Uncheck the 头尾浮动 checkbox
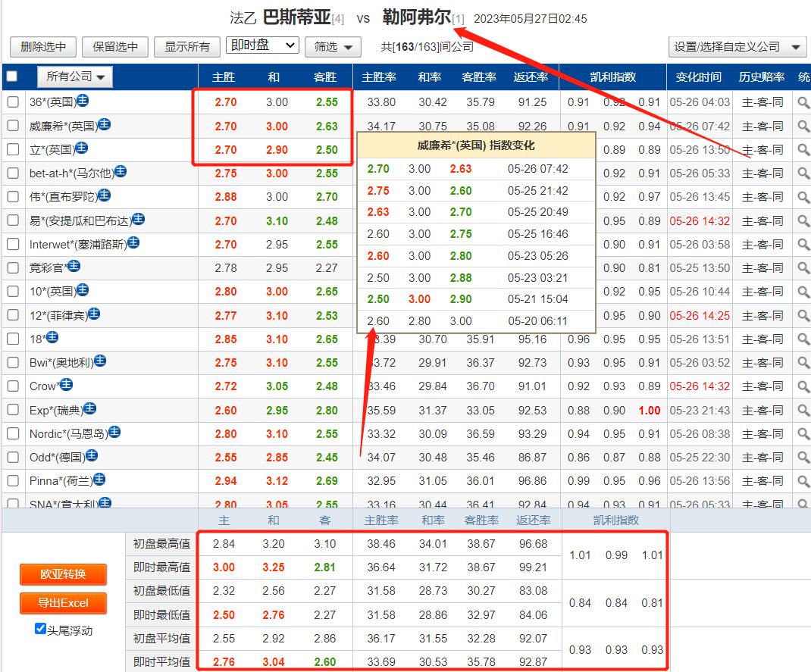Viewport: 811px width, 672px height. [x=40, y=629]
